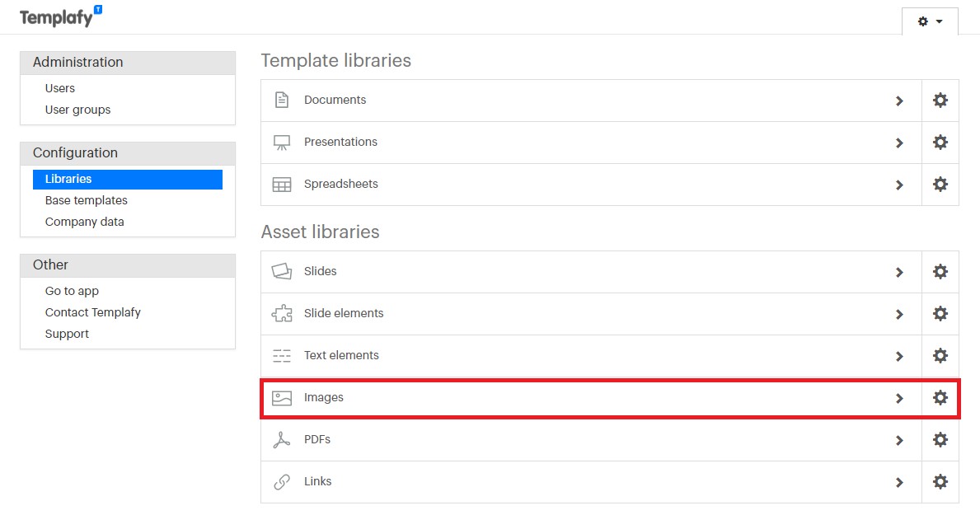Image resolution: width=980 pixels, height=515 pixels.
Task: Expand the Links library chevron
Action: pos(900,481)
